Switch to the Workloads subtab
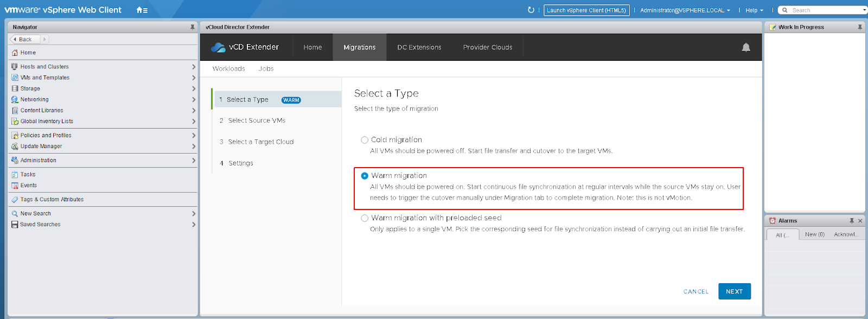This screenshot has width=868, height=319. (228, 69)
